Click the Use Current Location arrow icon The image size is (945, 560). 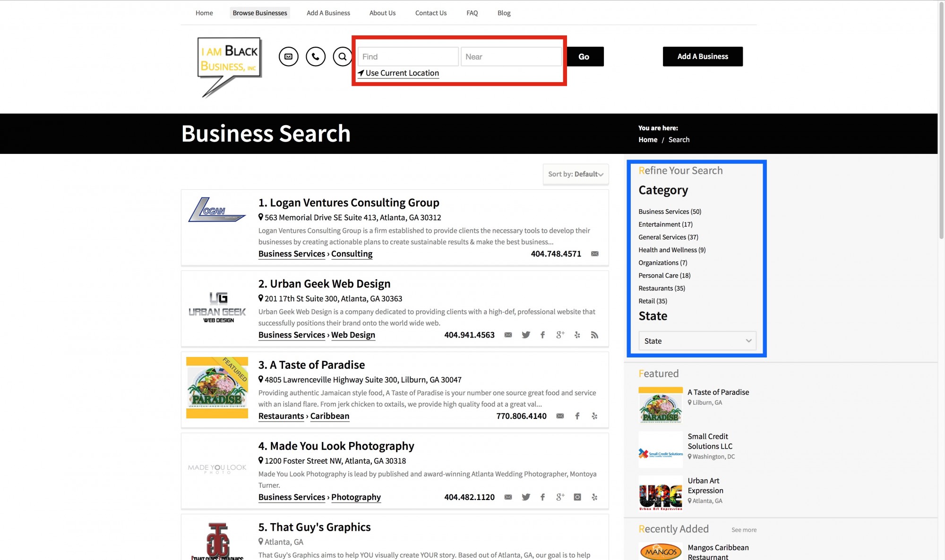(361, 73)
